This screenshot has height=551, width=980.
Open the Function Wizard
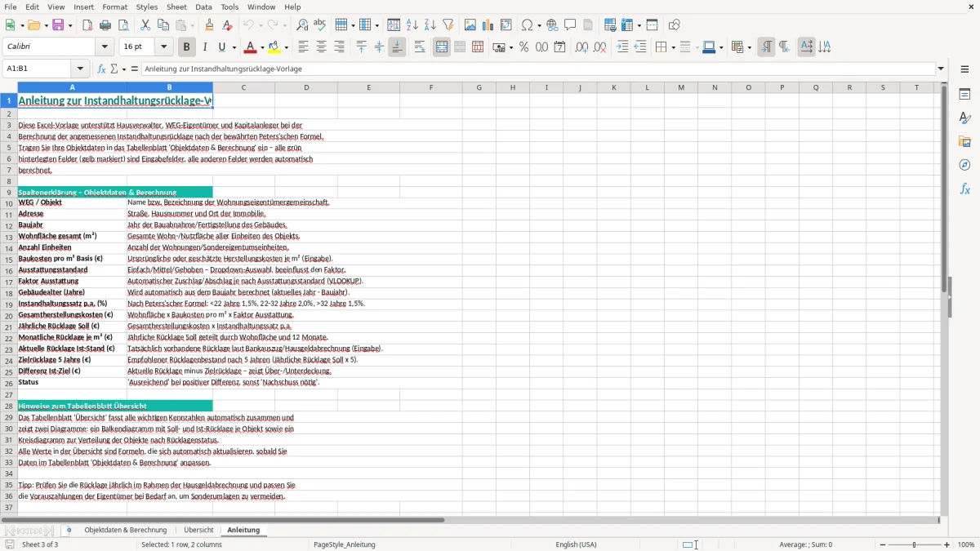click(101, 69)
